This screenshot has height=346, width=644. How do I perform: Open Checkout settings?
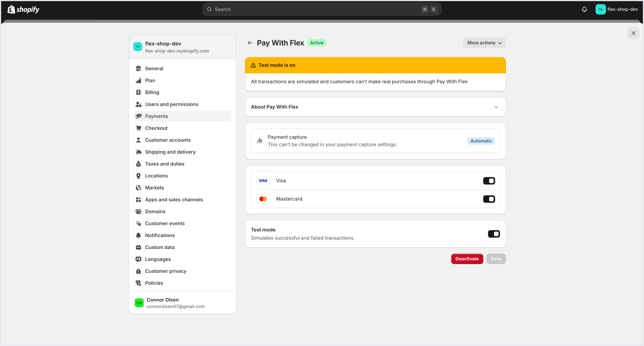[182, 128]
